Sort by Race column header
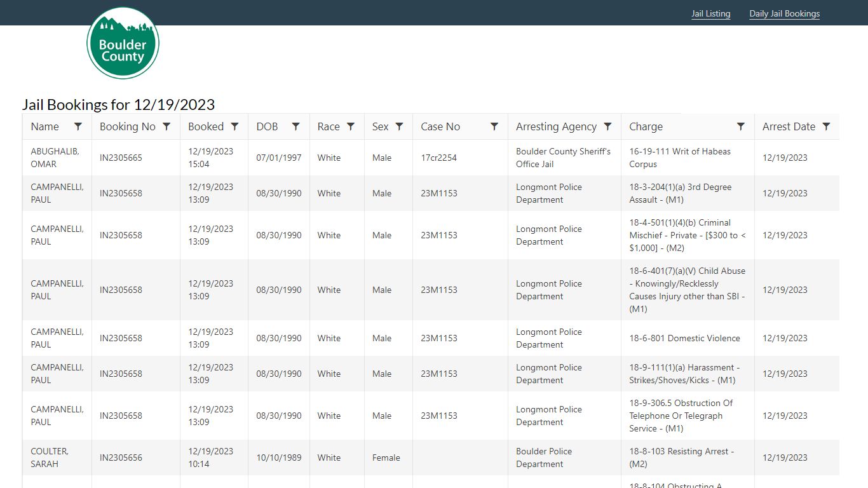Viewport: 868px width, 488px height. 329,126
